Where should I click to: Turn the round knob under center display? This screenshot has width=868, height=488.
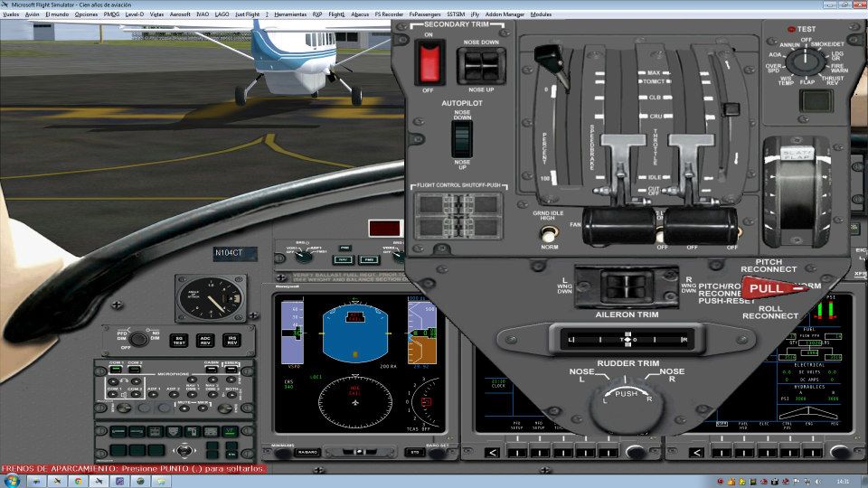(635, 453)
